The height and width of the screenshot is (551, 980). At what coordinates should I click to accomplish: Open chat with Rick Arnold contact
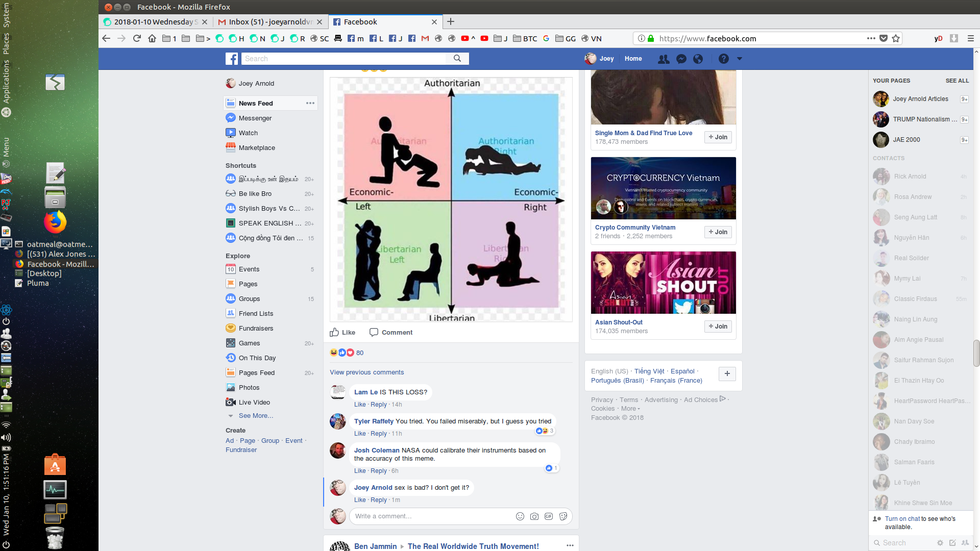(x=920, y=176)
